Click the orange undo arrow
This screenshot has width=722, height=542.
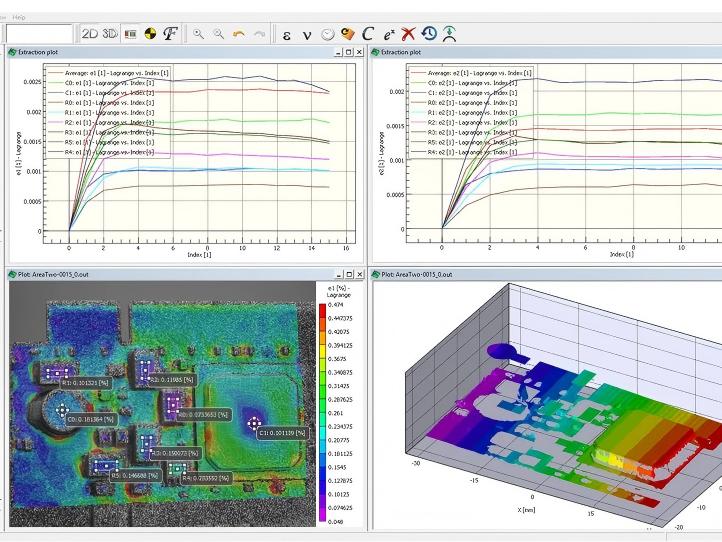coord(239,34)
